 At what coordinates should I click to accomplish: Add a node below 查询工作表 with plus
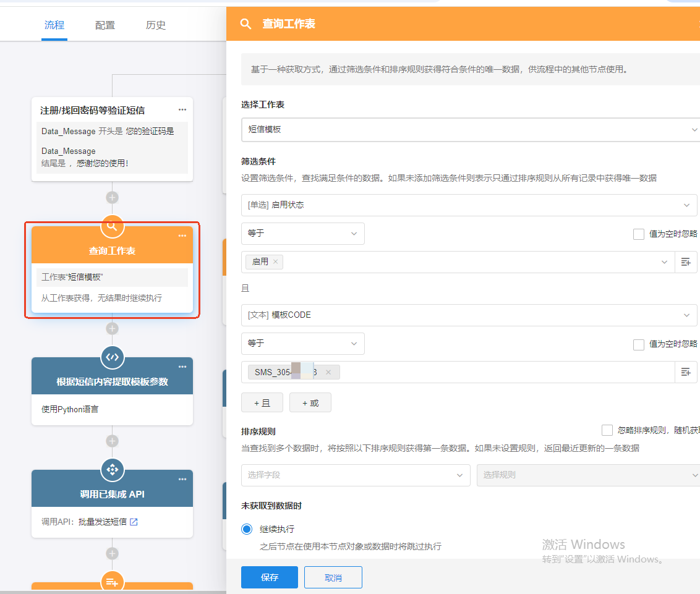tap(112, 328)
